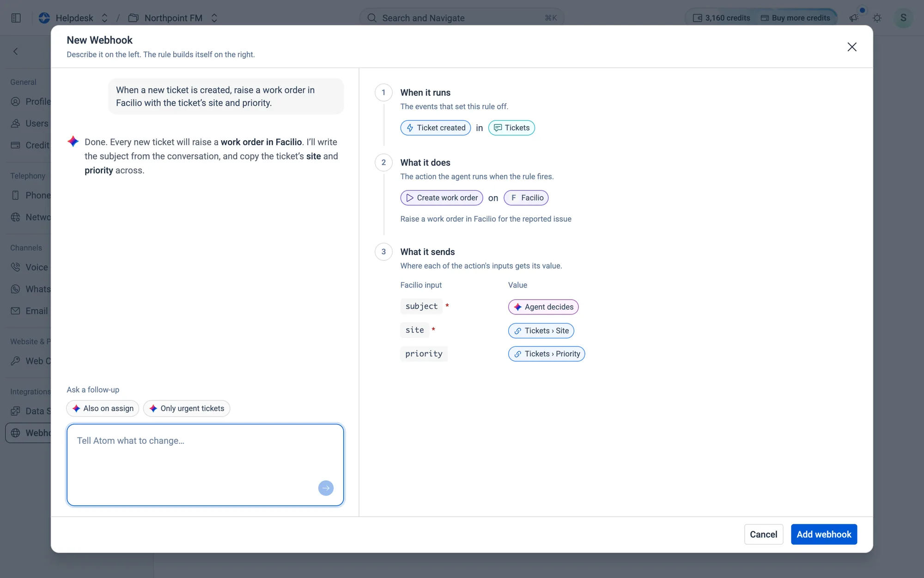Open the announcements megaphone icon
This screenshot has width=924, height=578.
[x=854, y=18]
